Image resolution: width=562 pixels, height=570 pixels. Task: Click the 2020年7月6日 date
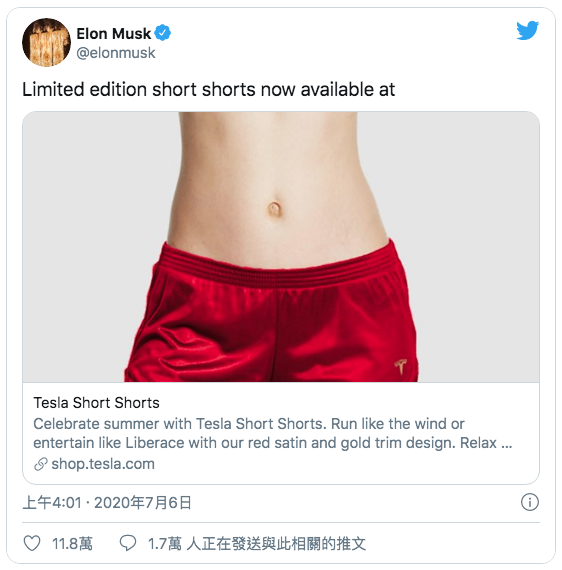143,503
